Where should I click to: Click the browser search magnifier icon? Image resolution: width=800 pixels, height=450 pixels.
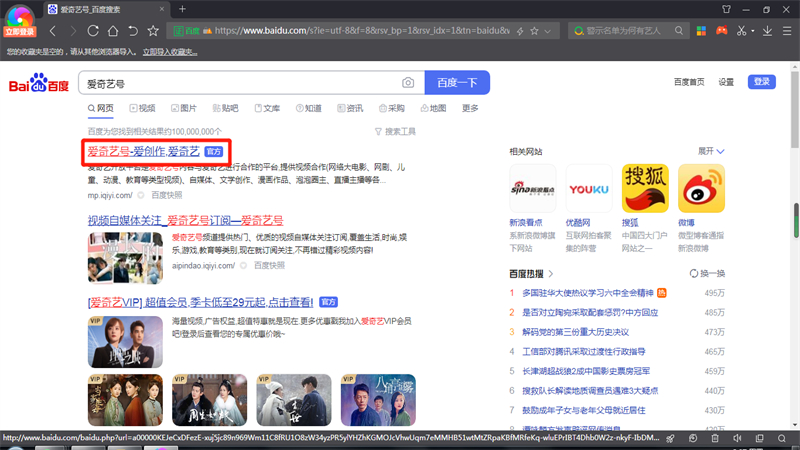pyautogui.click(x=679, y=31)
